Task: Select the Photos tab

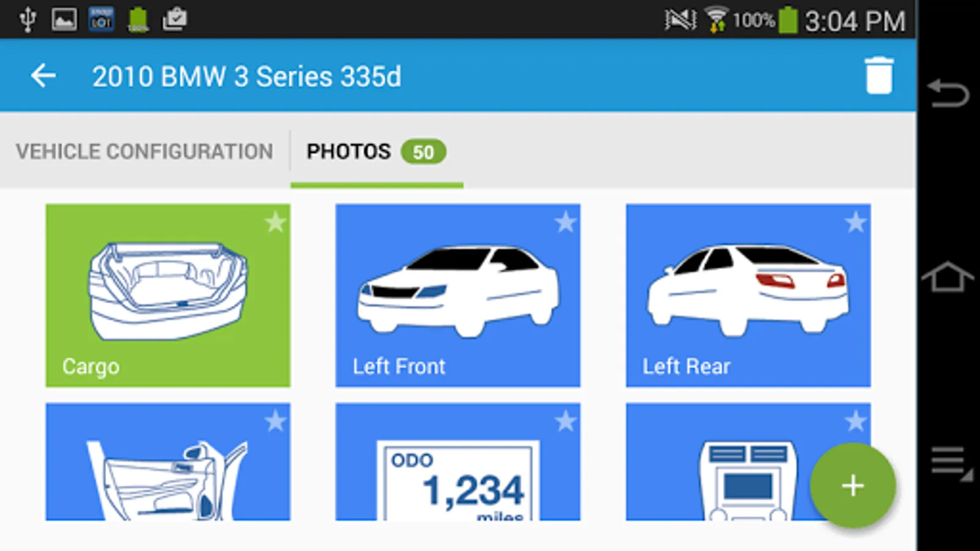Action: tap(377, 151)
